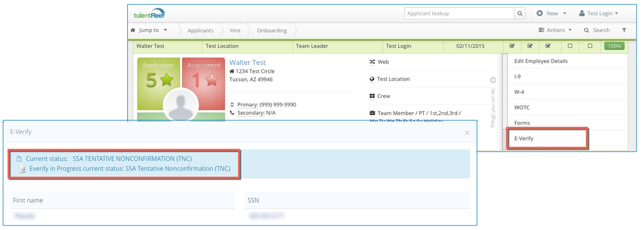644x230 pixels.
Task: Click the talentReef logo
Action: (149, 14)
